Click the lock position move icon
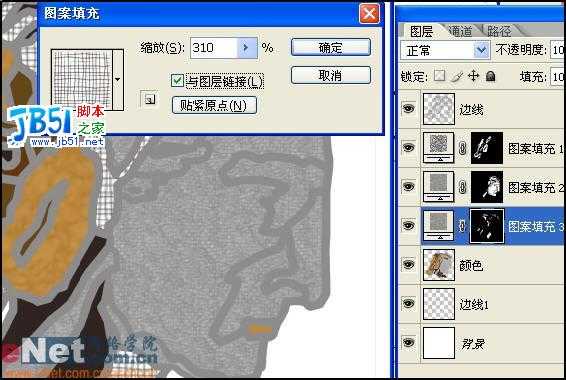 pyautogui.click(x=473, y=76)
